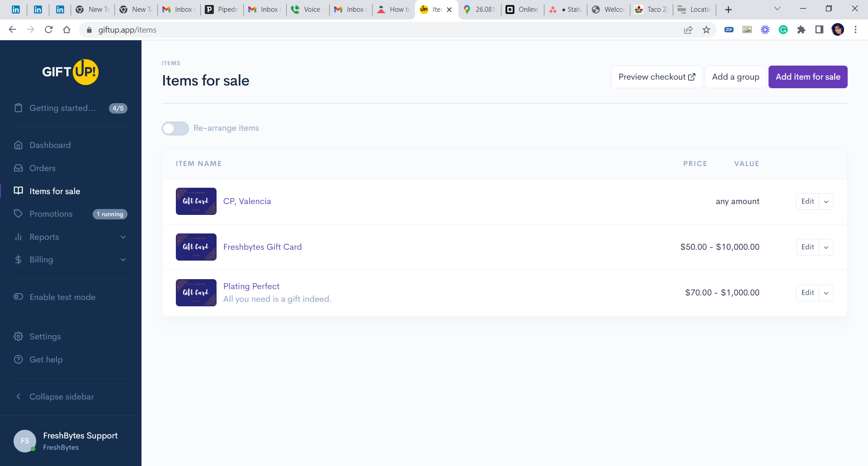This screenshot has width=868, height=466.
Task: Bookmark this page with star icon
Action: tap(706, 30)
